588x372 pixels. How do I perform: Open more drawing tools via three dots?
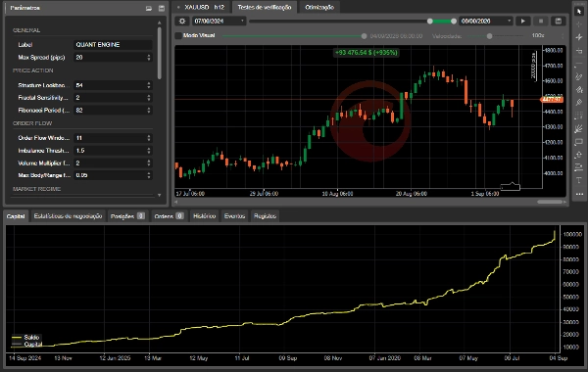[x=579, y=194]
